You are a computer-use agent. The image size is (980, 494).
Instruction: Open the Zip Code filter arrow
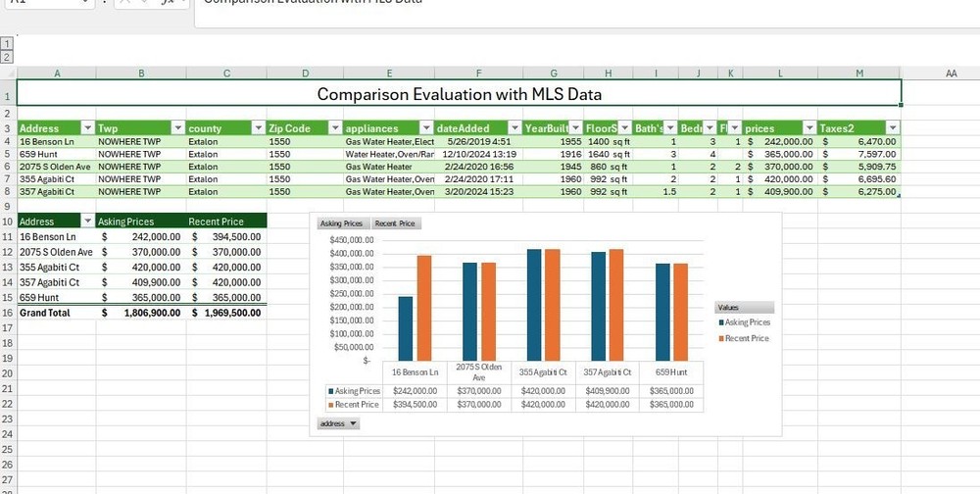pos(335,128)
